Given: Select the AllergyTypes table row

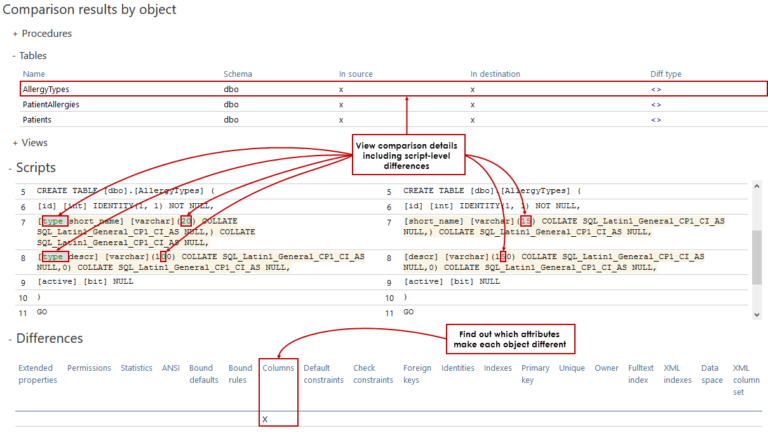Looking at the screenshot, I should (394, 89).
